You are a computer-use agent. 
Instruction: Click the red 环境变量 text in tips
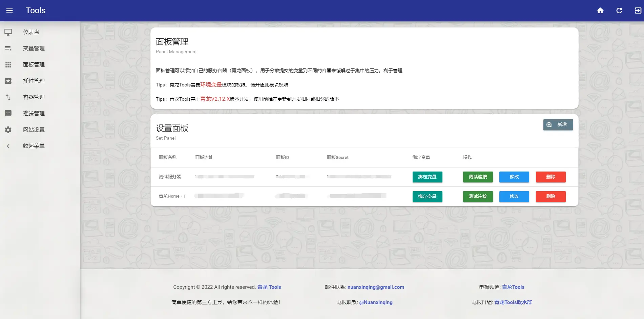211,85
